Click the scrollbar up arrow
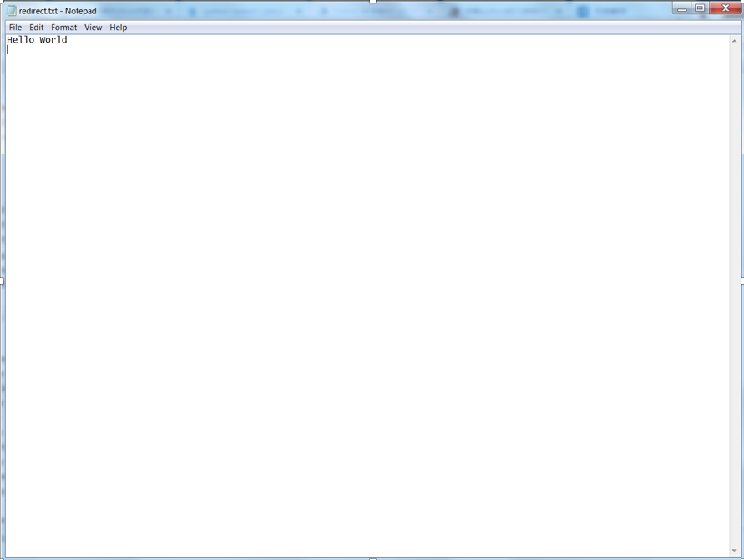 (734, 41)
